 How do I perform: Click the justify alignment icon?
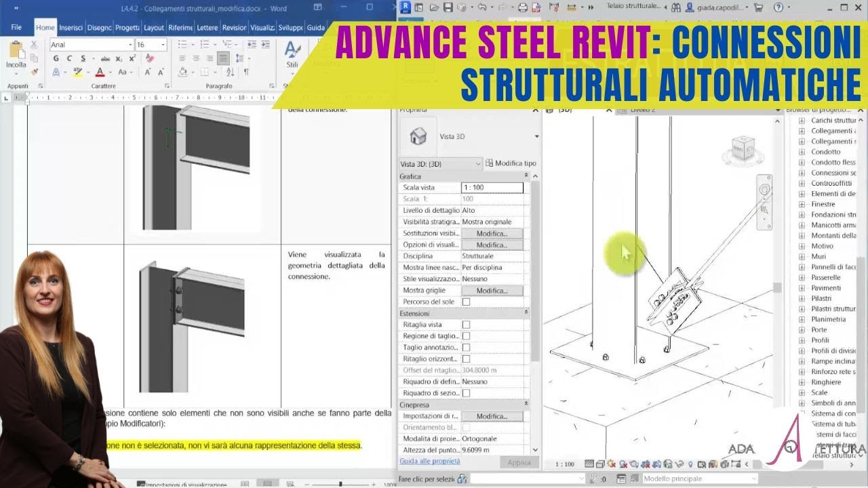pos(223,58)
